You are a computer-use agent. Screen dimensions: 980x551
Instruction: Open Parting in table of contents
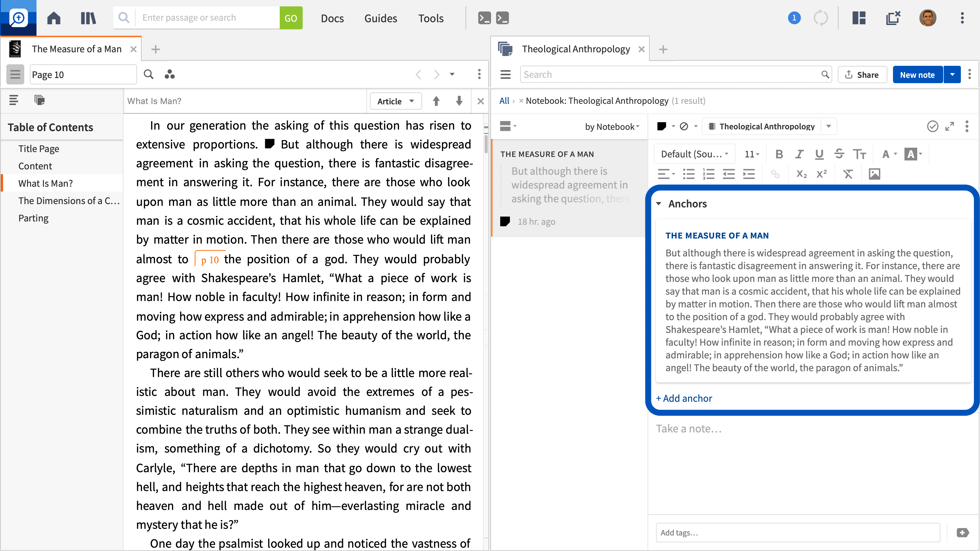33,218
